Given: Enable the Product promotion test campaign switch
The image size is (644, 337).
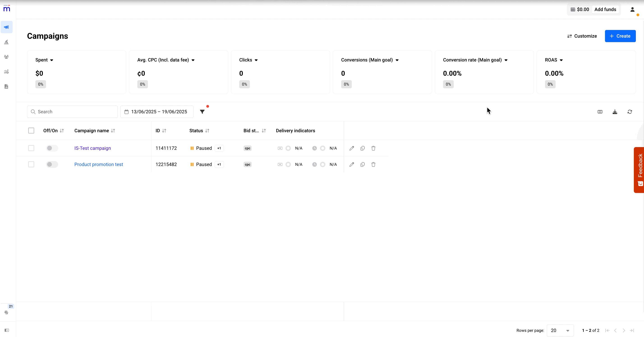Looking at the screenshot, I should pos(52,164).
